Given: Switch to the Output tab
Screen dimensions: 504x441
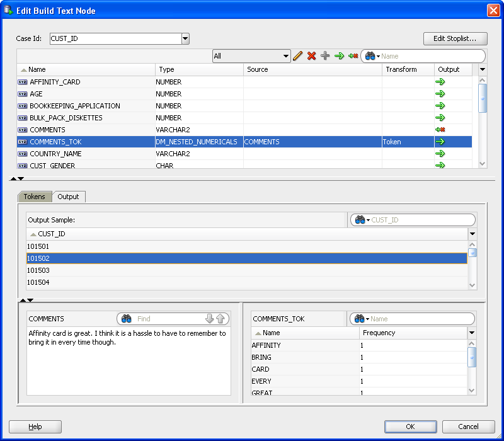Looking at the screenshot, I should point(68,197).
